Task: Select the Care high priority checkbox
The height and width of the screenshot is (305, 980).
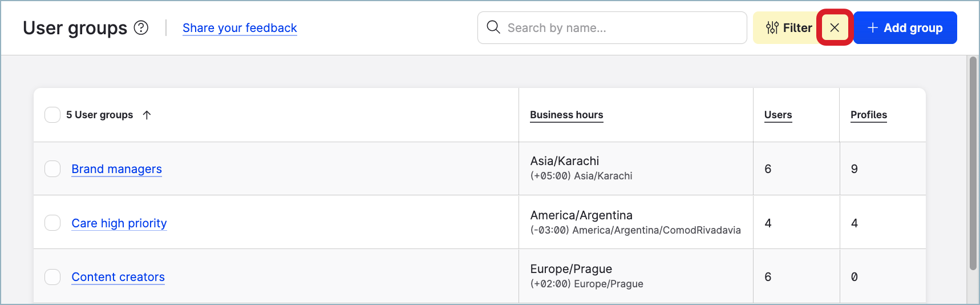Action: click(x=52, y=223)
